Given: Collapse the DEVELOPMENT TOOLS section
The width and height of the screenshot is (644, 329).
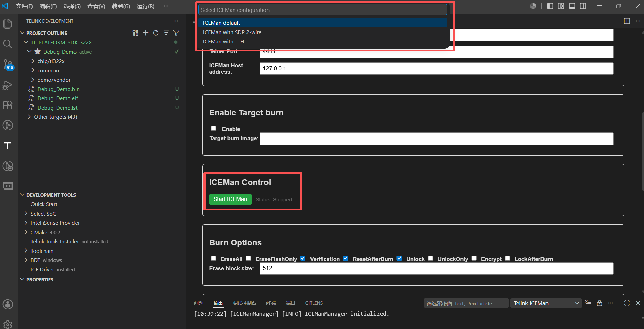Looking at the screenshot, I should 22,195.
